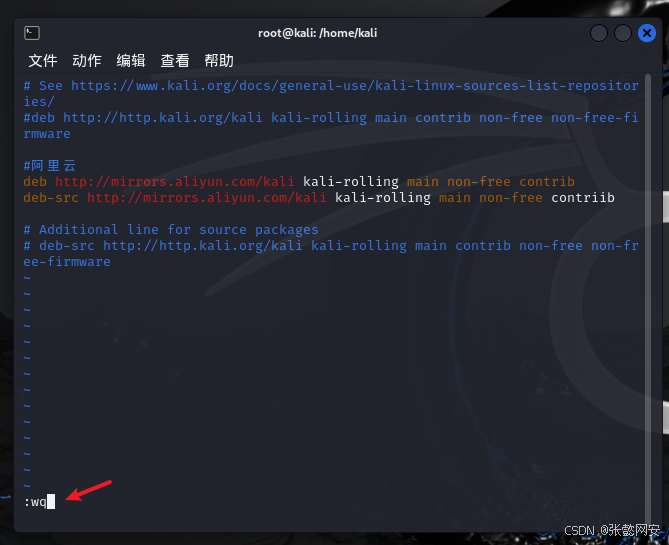Open the 查看 menu

coord(175,61)
